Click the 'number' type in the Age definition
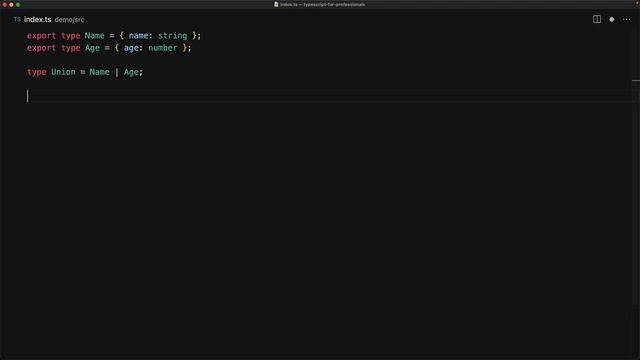This screenshot has height=360, width=640. click(x=162, y=48)
